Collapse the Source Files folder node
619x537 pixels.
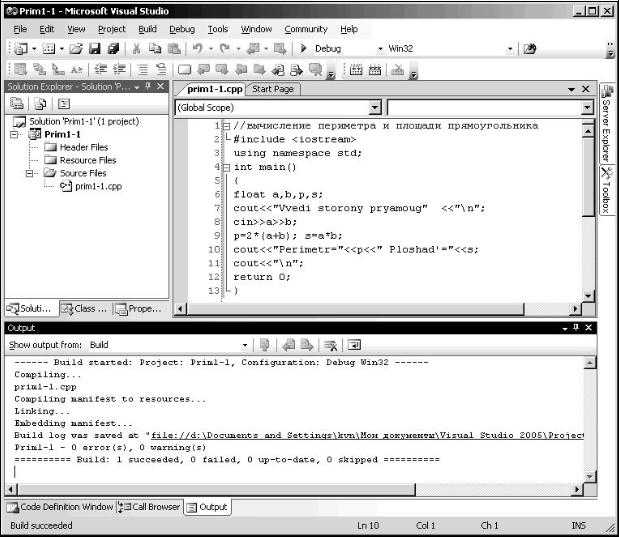click(x=29, y=173)
